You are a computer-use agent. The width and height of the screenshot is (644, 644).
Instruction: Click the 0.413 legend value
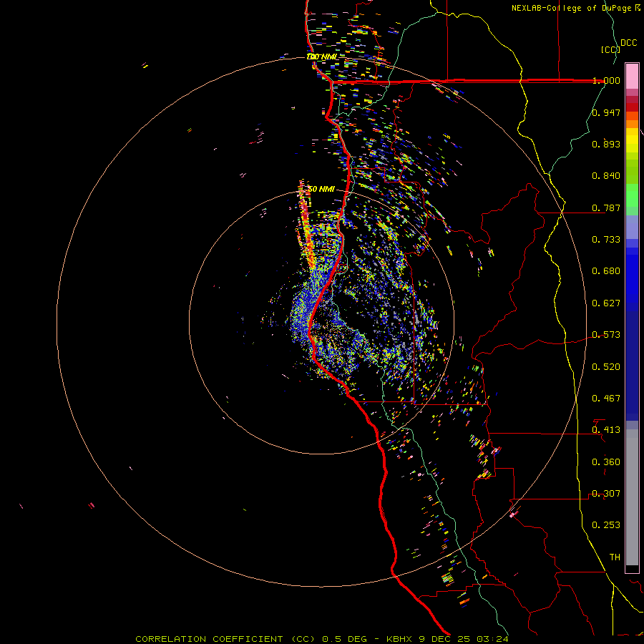click(x=606, y=430)
